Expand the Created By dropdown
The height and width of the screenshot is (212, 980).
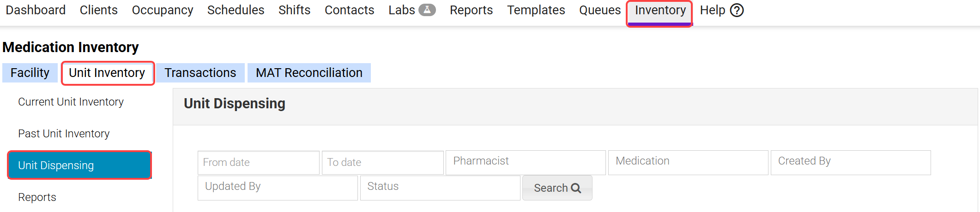850,162
